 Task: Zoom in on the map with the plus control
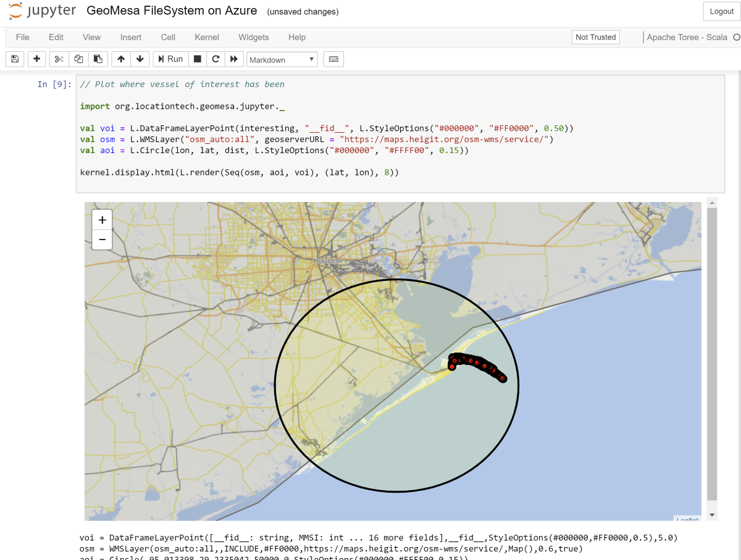(101, 219)
